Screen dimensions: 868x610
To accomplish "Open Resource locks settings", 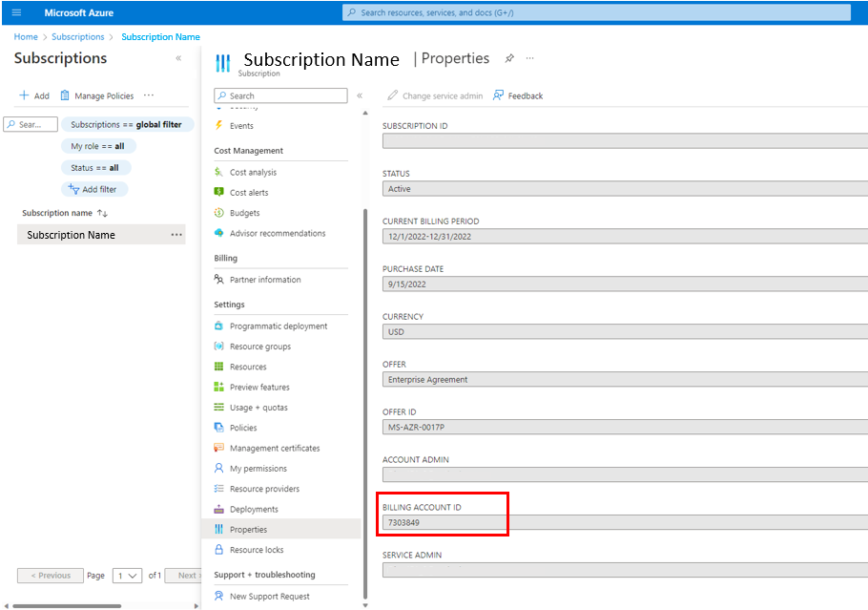I will [x=256, y=550].
